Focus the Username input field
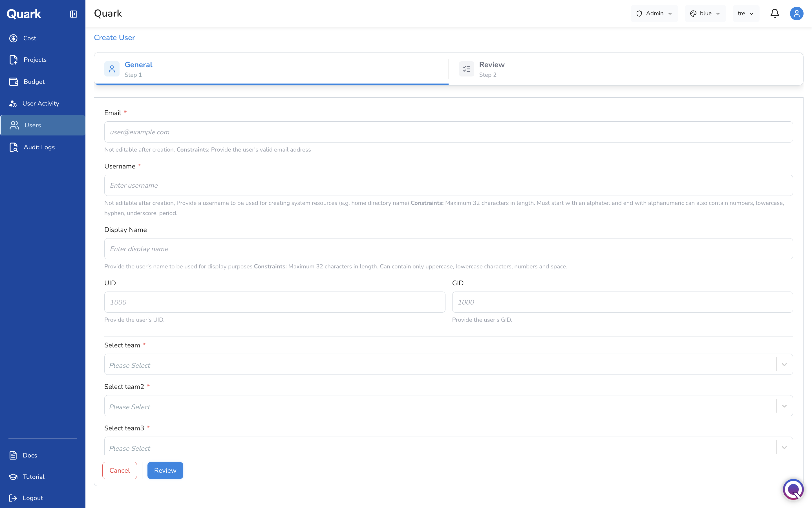This screenshot has width=812, height=508. tap(448, 185)
